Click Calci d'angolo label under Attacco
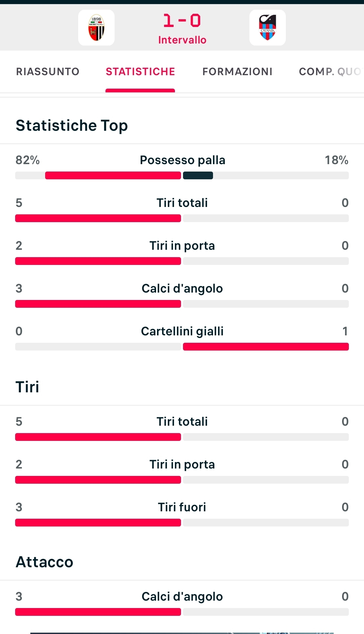The height and width of the screenshot is (634, 364). (182, 597)
